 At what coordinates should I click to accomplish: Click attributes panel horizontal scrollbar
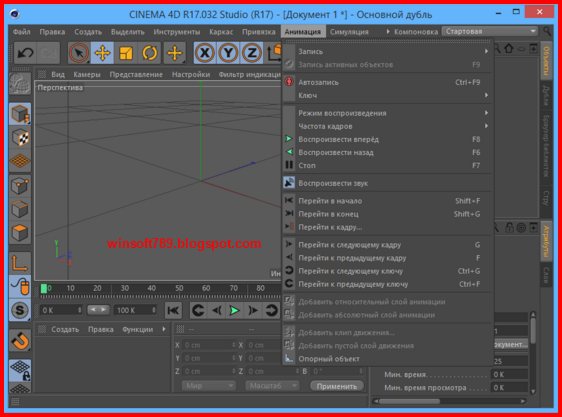(x=409, y=401)
